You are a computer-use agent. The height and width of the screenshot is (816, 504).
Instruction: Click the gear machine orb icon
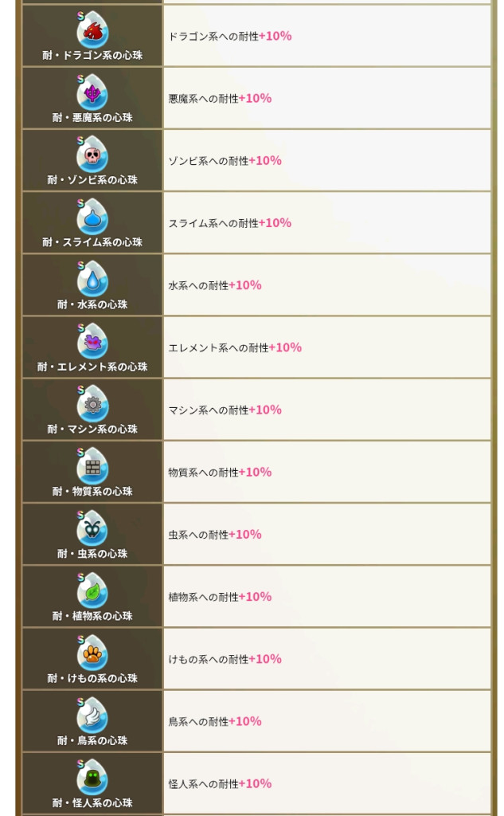coord(92,403)
